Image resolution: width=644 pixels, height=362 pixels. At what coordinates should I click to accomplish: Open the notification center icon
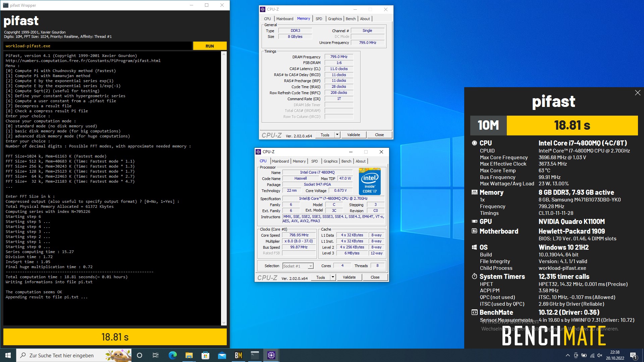tap(634, 355)
